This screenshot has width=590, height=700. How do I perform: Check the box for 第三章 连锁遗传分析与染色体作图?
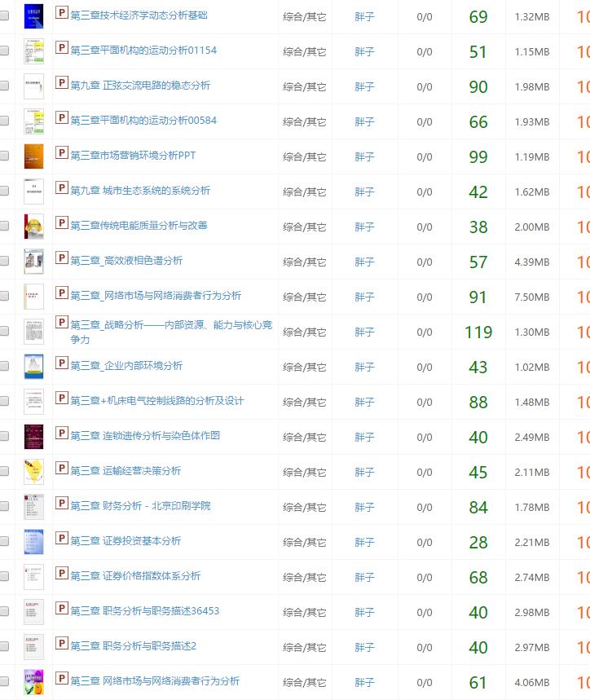[5, 437]
